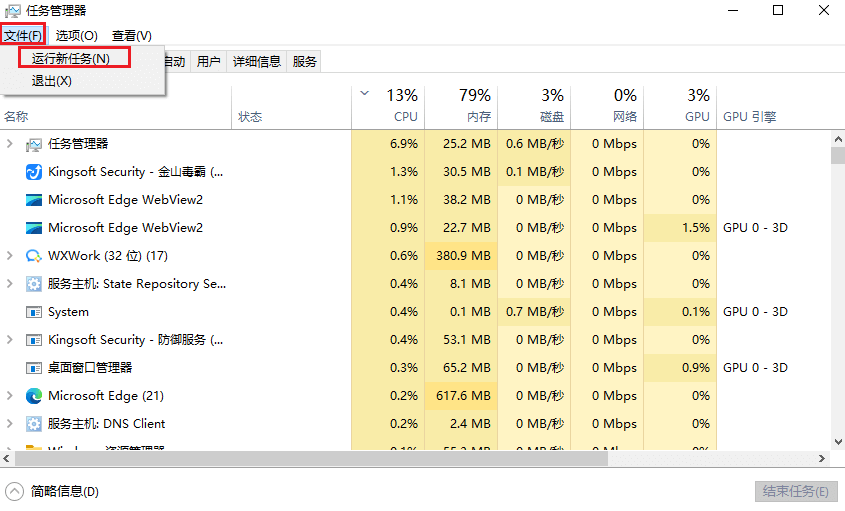Click the horizontal scrollbar thumb
The image size is (845, 511).
(311, 458)
